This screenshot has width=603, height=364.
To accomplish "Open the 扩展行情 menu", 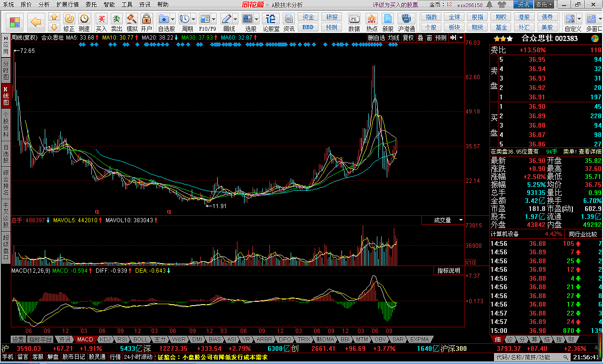I will pos(67,5).
